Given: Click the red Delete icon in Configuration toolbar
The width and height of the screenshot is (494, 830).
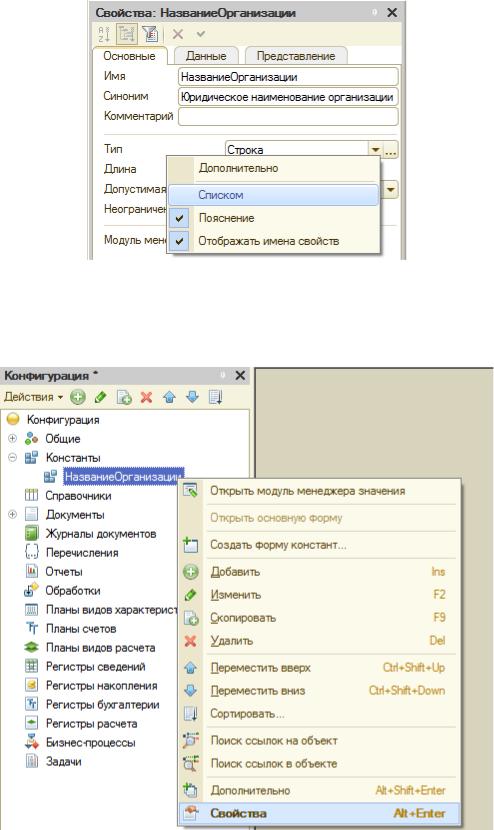Looking at the screenshot, I should coord(147,397).
